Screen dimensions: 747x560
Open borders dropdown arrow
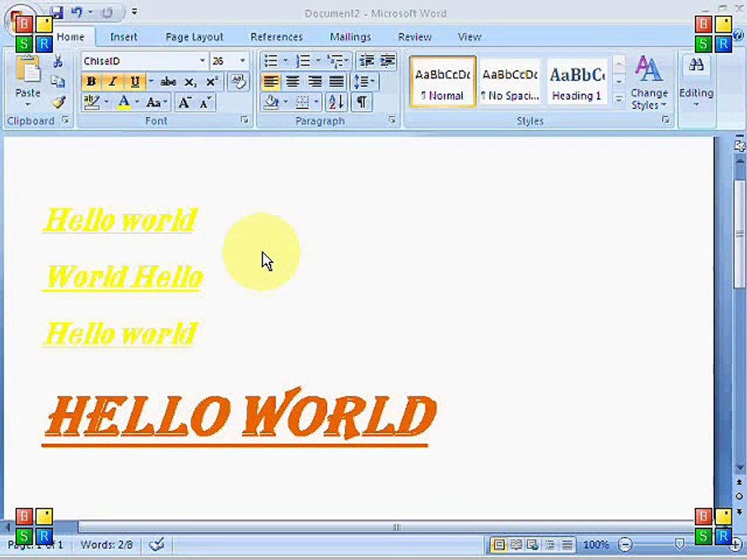316,102
